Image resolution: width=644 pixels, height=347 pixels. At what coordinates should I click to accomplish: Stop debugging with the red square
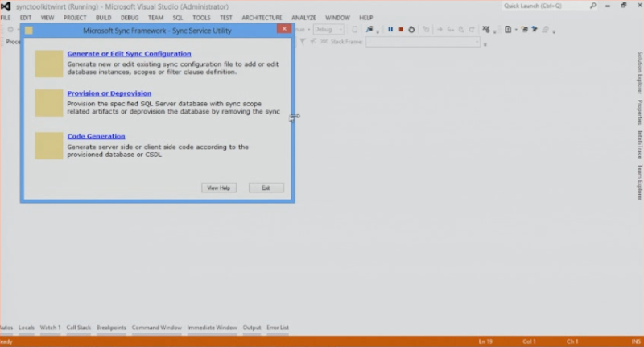click(401, 29)
